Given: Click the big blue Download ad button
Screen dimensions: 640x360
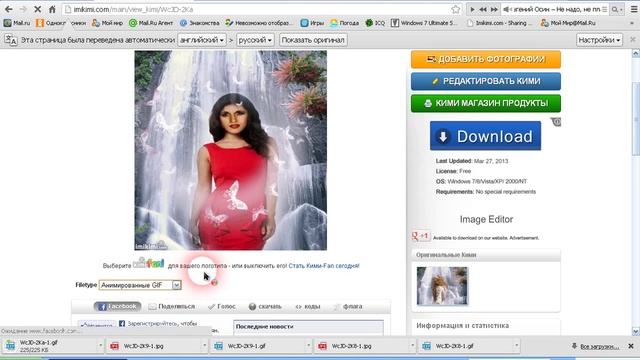Looking at the screenshot, I should 485,136.
